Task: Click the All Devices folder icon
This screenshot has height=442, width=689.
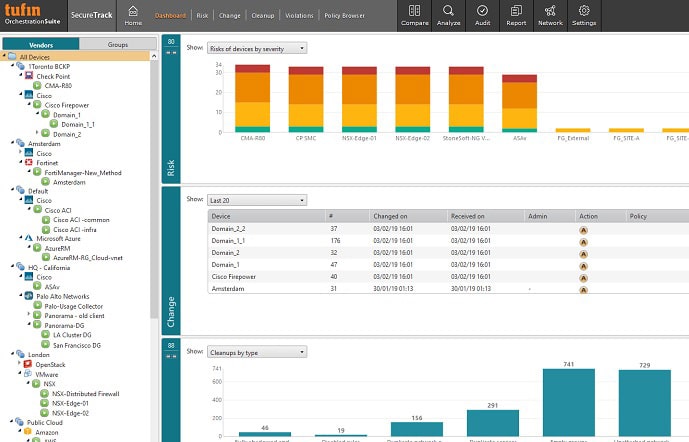Action: pyautogui.click(x=12, y=57)
